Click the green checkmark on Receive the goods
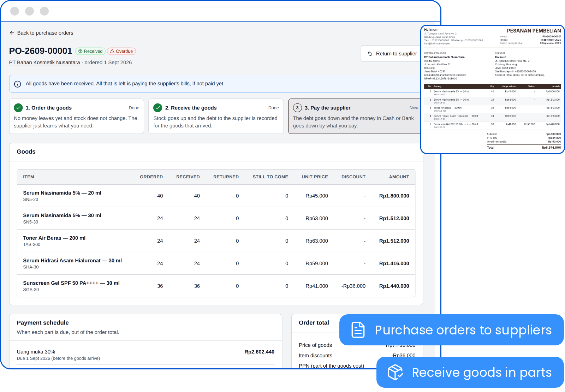Screen dimensions: 565x392 point(158,108)
